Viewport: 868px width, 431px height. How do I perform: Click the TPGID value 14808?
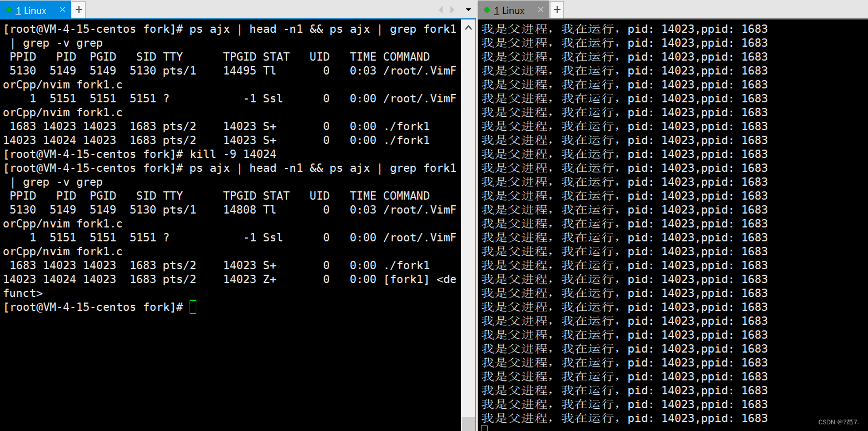pyautogui.click(x=240, y=210)
